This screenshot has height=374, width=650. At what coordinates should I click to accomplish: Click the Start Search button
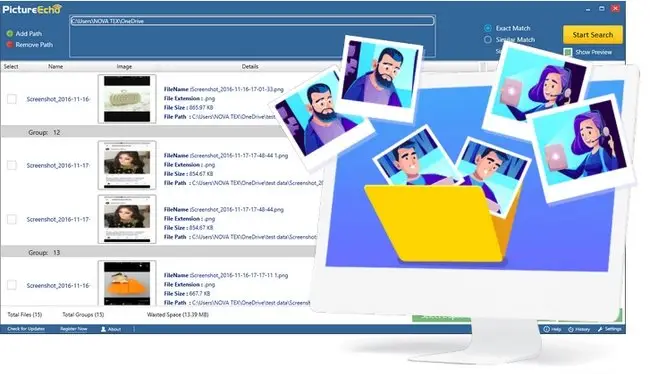coord(593,35)
